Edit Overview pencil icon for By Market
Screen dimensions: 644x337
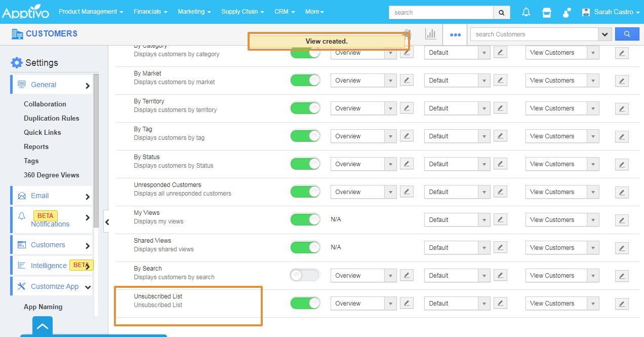407,80
